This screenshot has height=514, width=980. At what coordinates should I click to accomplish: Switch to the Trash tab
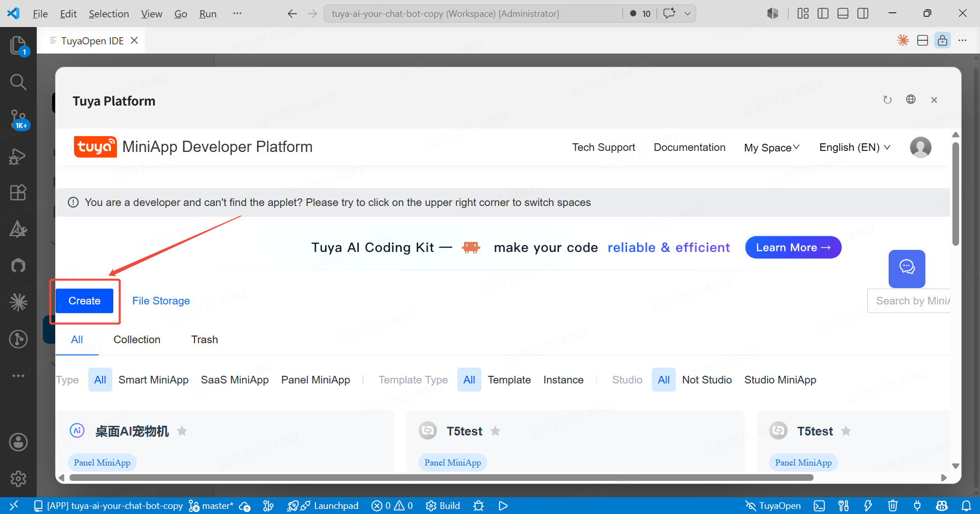[205, 340]
